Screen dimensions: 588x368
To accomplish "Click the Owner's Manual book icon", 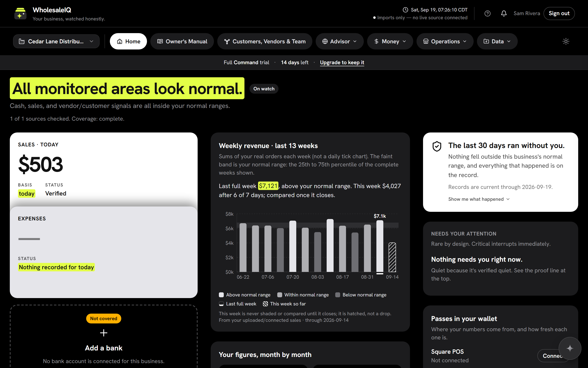I will (160, 41).
